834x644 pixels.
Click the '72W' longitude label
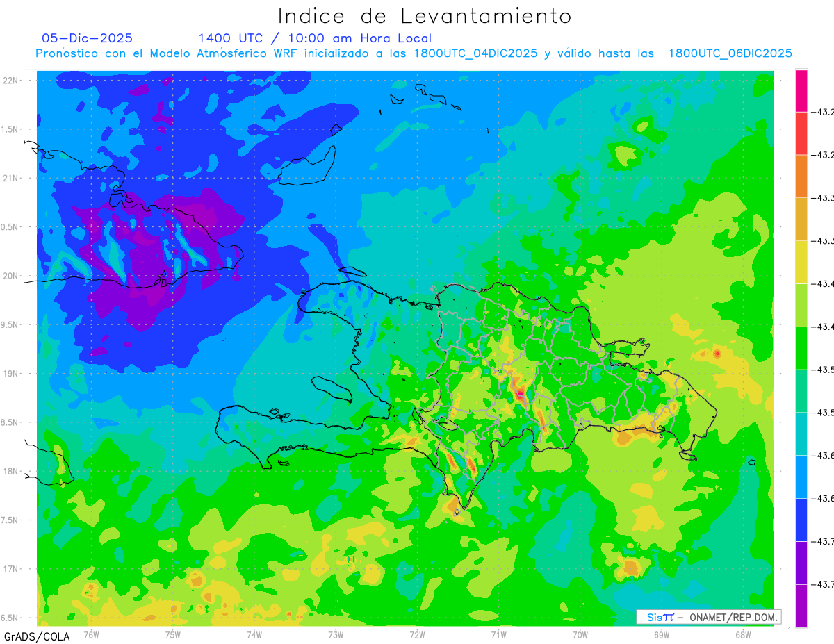point(417,634)
